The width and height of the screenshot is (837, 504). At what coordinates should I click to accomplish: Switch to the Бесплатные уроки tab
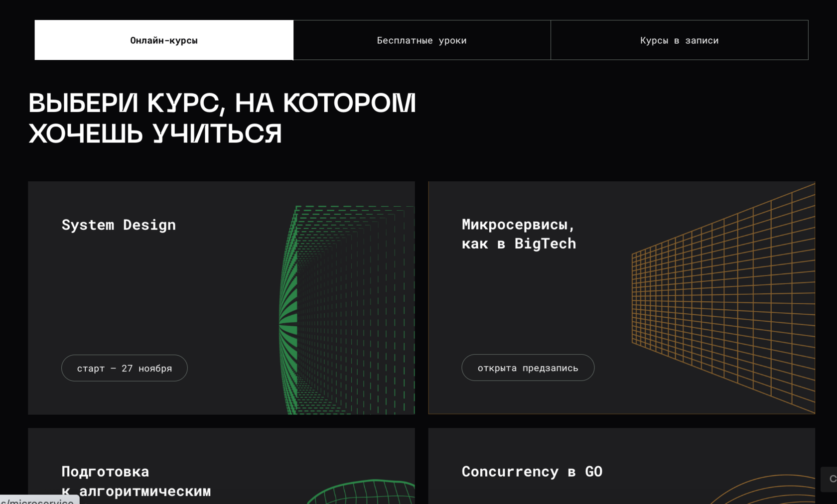coord(421,40)
